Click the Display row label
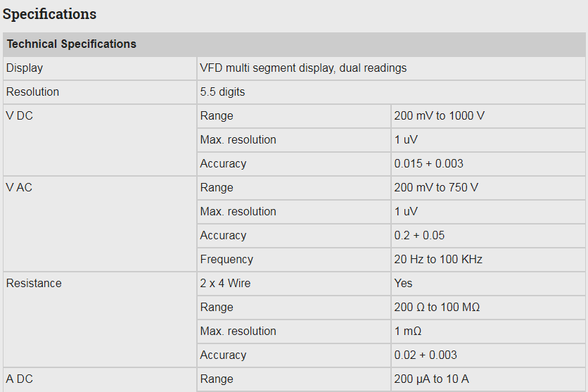Screen dimensions: 588x392 click(25, 68)
